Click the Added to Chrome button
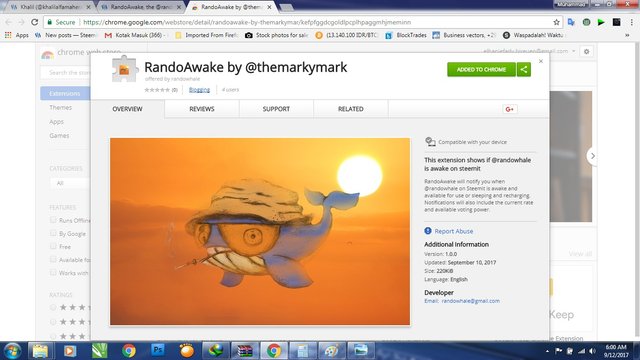 point(482,69)
